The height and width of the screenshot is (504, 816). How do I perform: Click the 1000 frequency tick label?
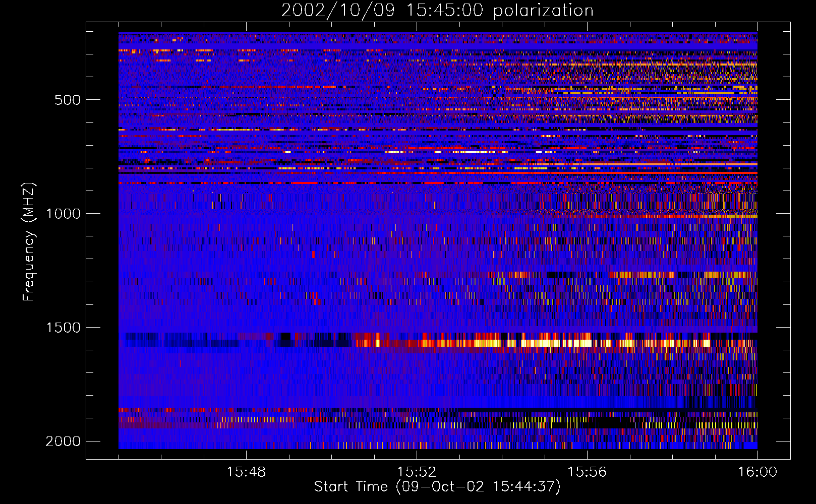[64, 214]
